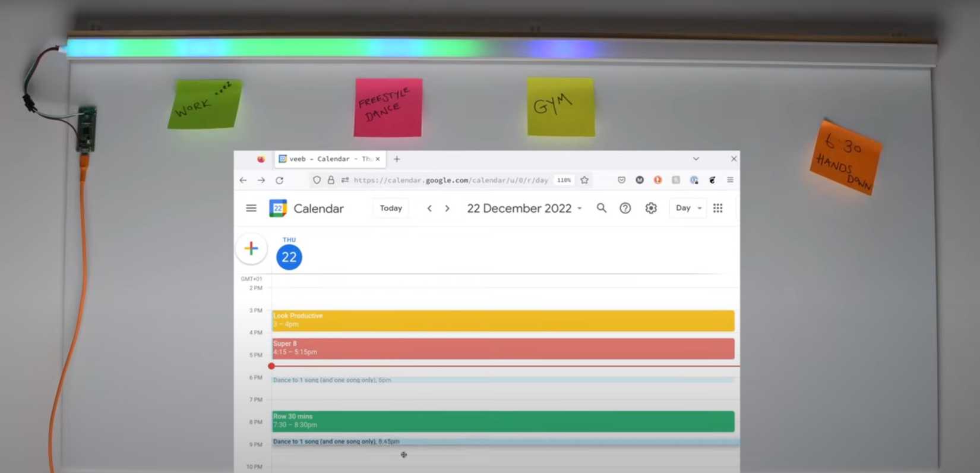
Task: Jump to Today
Action: (391, 208)
